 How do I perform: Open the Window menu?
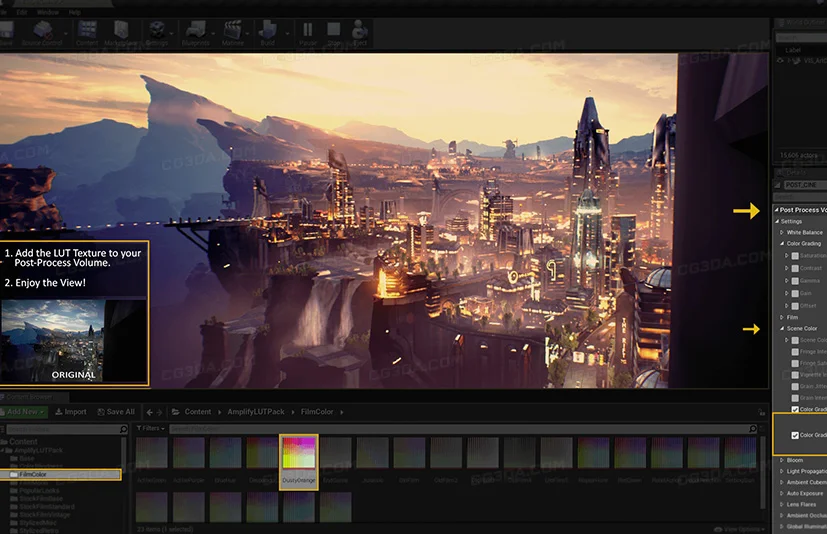pos(47,12)
